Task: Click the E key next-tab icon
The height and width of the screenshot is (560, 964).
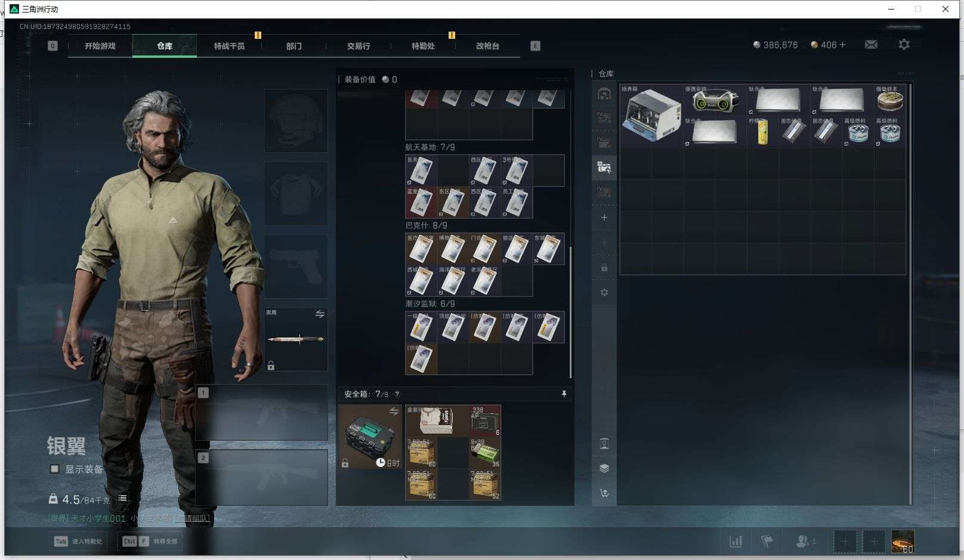Action: click(535, 46)
